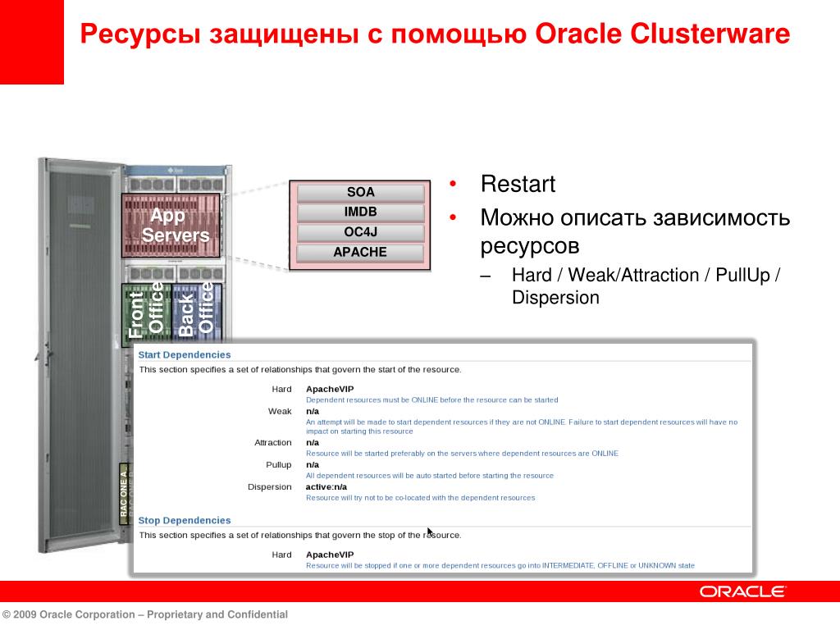Click the active:n/a Dispersion value
Viewport: 840px width, 630px height.
pyautogui.click(x=326, y=487)
